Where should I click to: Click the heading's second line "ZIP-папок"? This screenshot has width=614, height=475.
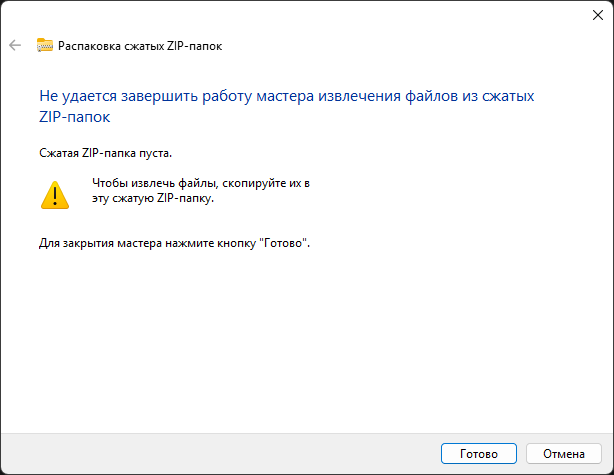coord(74,117)
